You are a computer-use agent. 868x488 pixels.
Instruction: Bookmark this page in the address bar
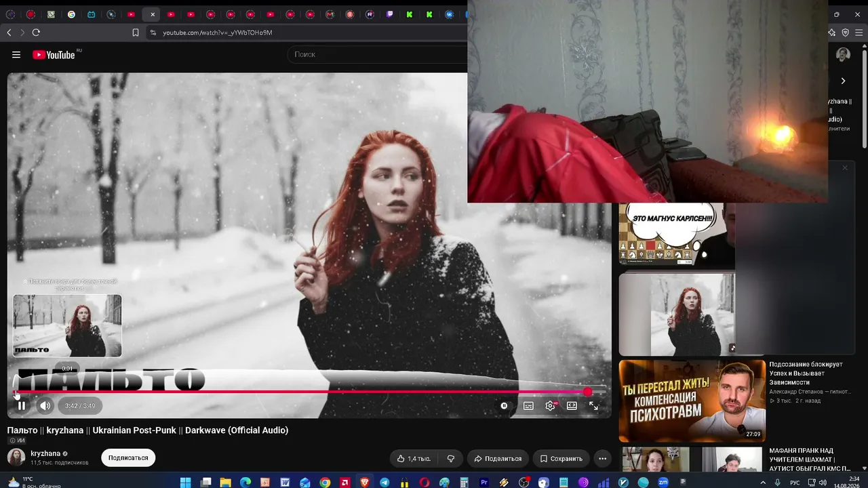136,33
